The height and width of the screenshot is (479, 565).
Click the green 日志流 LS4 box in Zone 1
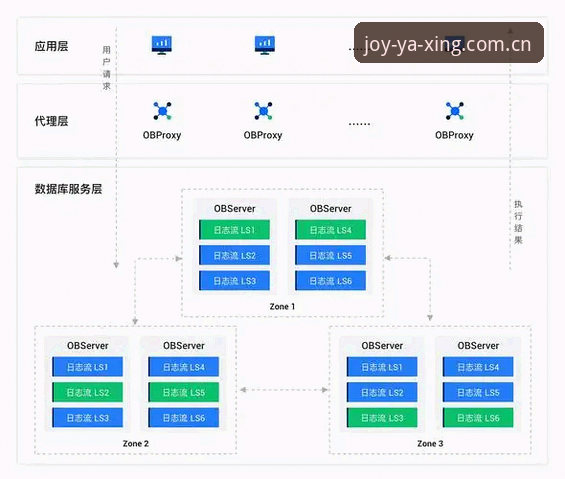pos(330,230)
